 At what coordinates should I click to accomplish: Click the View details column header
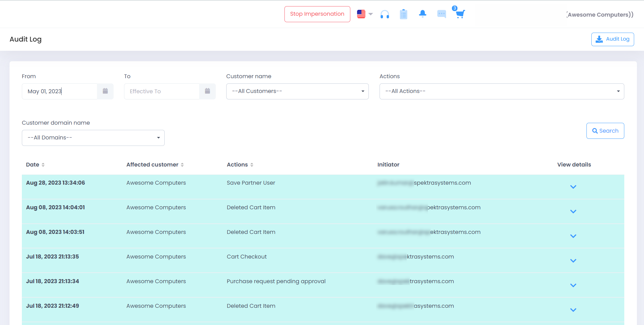(574, 165)
